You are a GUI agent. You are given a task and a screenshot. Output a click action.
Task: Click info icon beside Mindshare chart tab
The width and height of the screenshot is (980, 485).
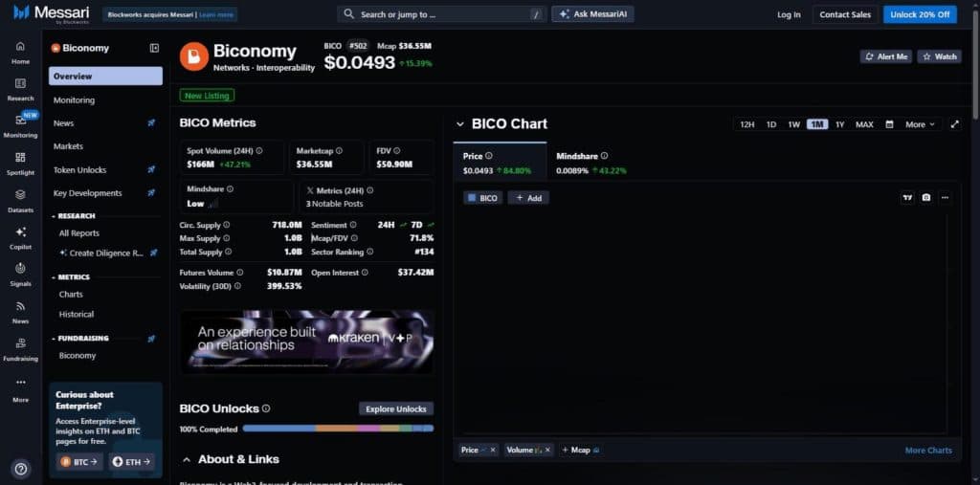coord(604,156)
